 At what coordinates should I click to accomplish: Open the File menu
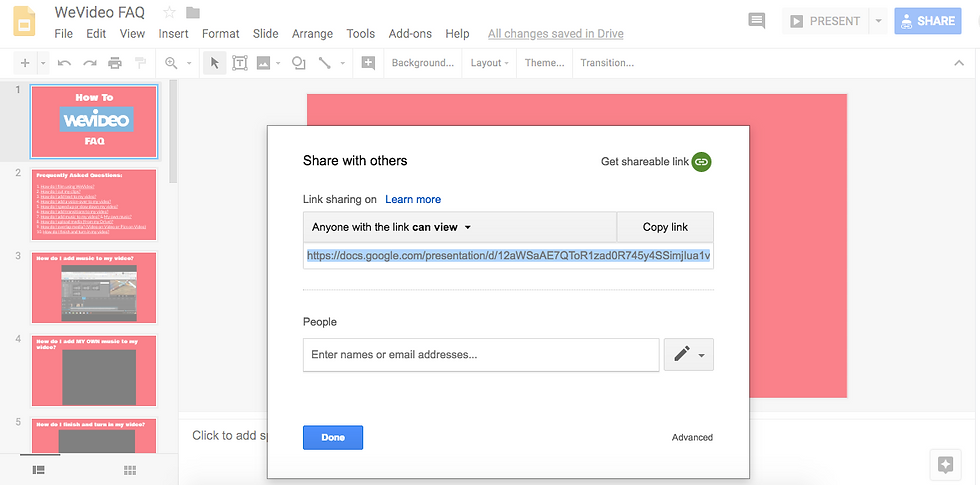64,34
